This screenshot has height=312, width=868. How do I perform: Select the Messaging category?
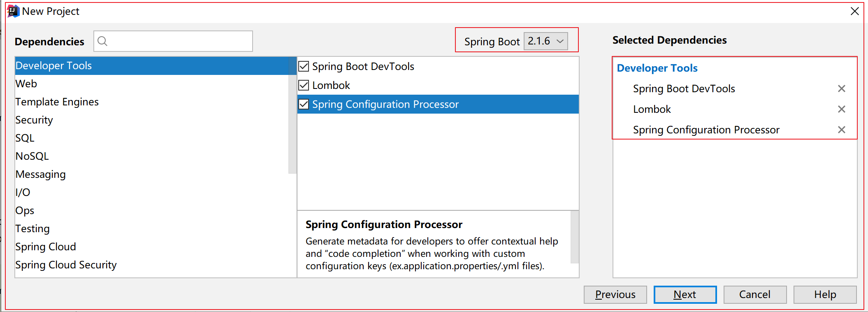pyautogui.click(x=152, y=175)
